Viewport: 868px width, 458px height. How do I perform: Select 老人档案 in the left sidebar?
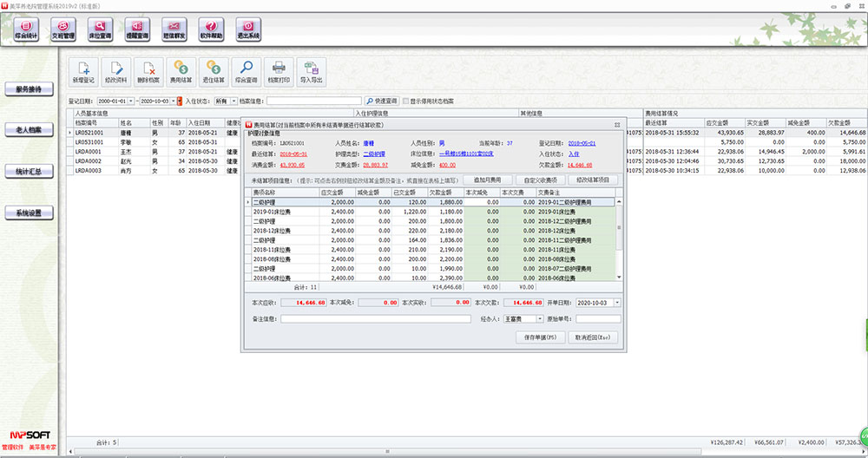(x=29, y=130)
